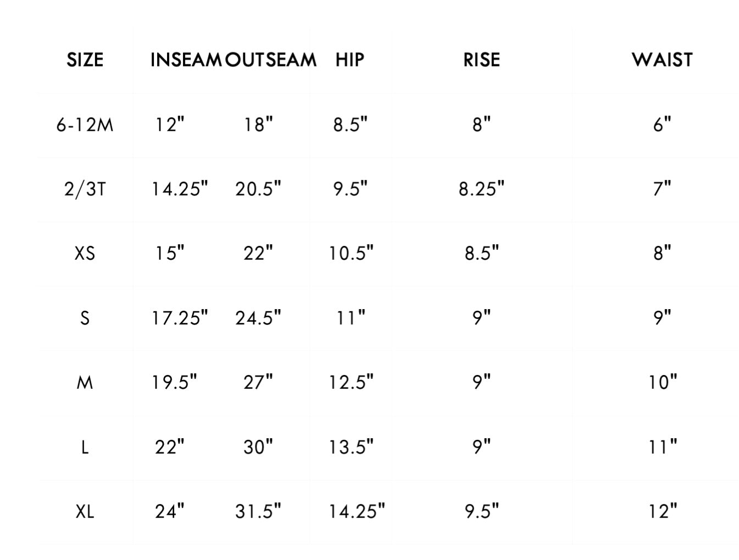The image size is (739, 560).
Task: Click the INSEAM column header
Action: 186,59
